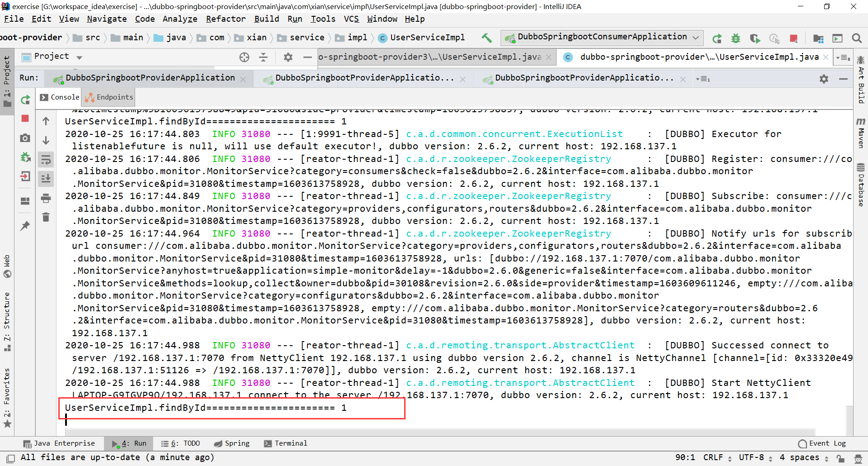Click the Run Anything toolbar icon
The width and height of the screenshot is (868, 466).
[x=838, y=38]
